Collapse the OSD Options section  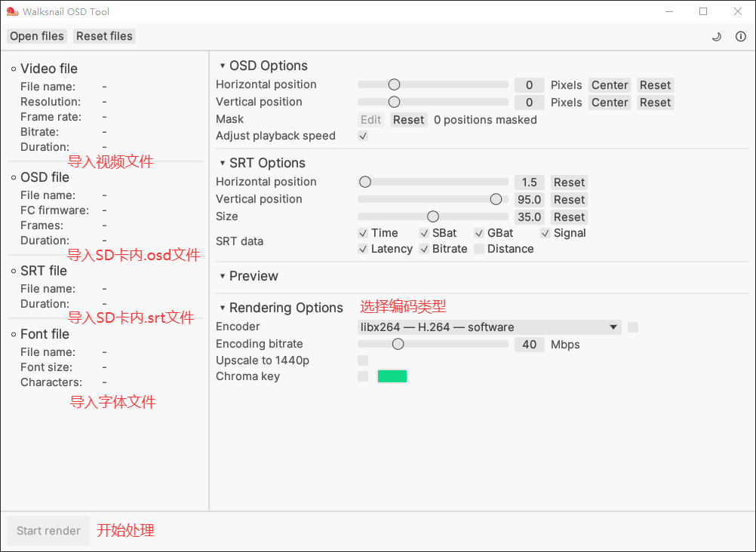[223, 66]
